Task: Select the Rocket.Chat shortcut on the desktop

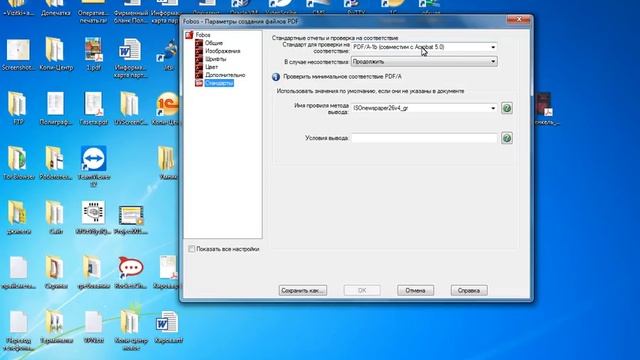Action: click(131, 273)
